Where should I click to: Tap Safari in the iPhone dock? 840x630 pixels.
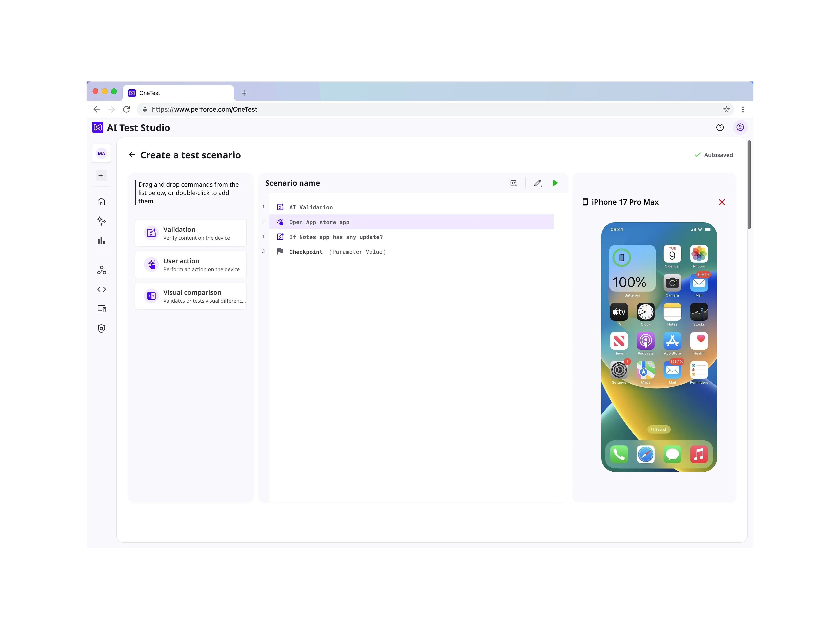tap(646, 454)
